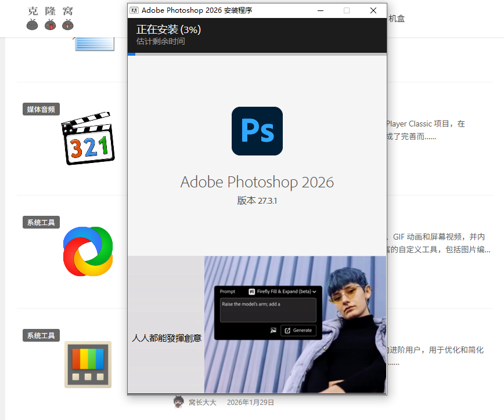Viewport: 504px width, 420px height.
Task: Click the lower 系统工具 category tag
Action: (41, 335)
